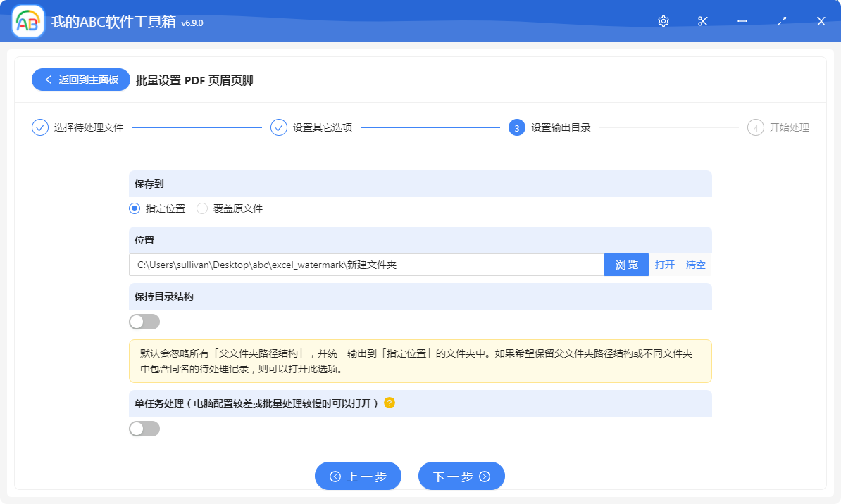Click the yellow question mark help icon
The height and width of the screenshot is (504, 841).
[390, 403]
